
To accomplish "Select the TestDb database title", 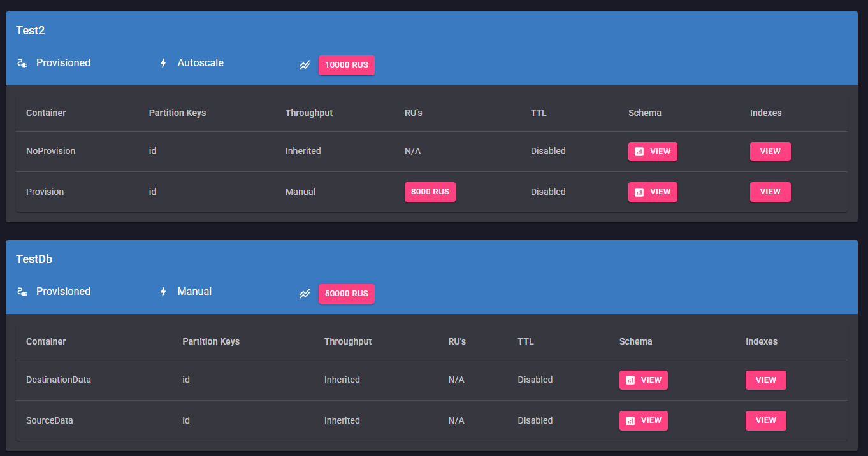I will [34, 259].
